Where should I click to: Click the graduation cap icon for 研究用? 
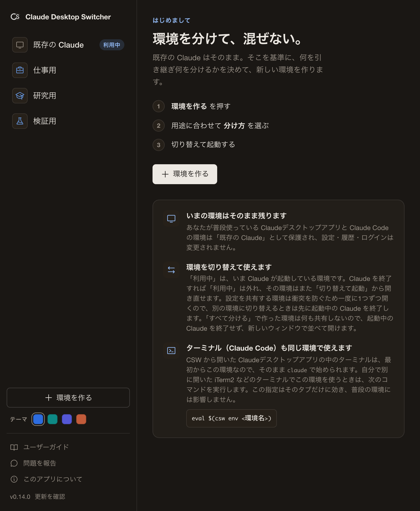point(20,96)
